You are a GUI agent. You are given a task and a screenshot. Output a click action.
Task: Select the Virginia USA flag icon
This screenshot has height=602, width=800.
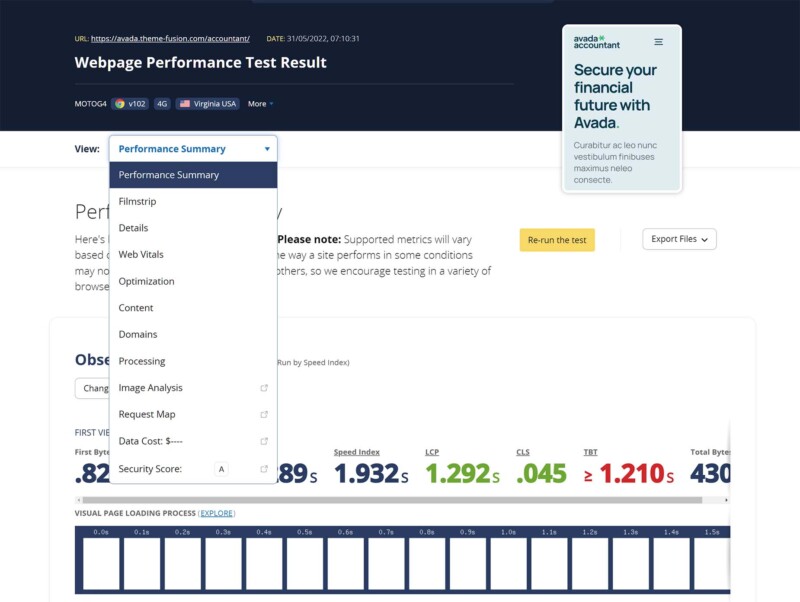(x=187, y=103)
